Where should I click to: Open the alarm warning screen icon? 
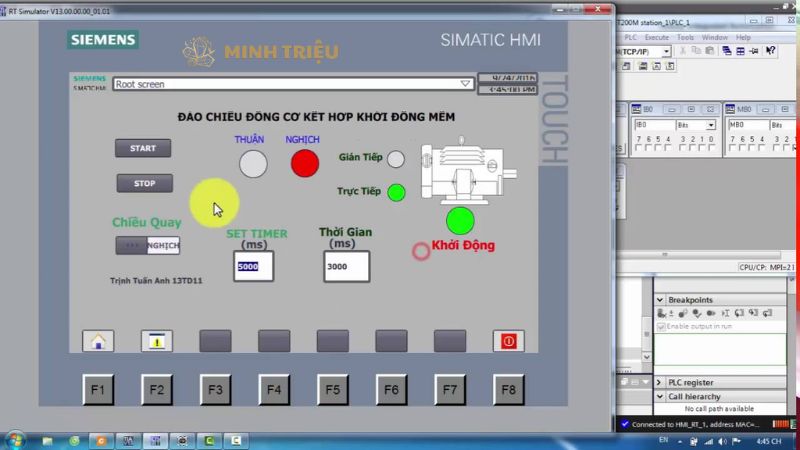tap(156, 341)
